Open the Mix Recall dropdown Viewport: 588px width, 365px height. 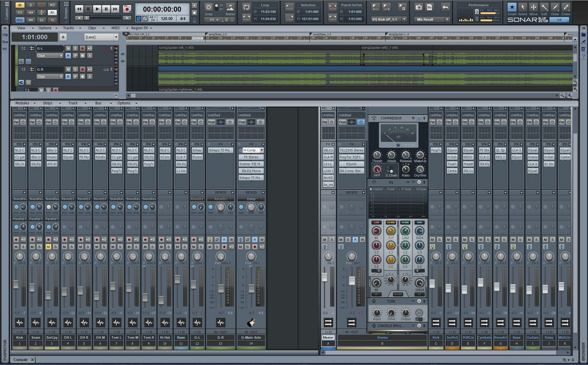coord(447,19)
